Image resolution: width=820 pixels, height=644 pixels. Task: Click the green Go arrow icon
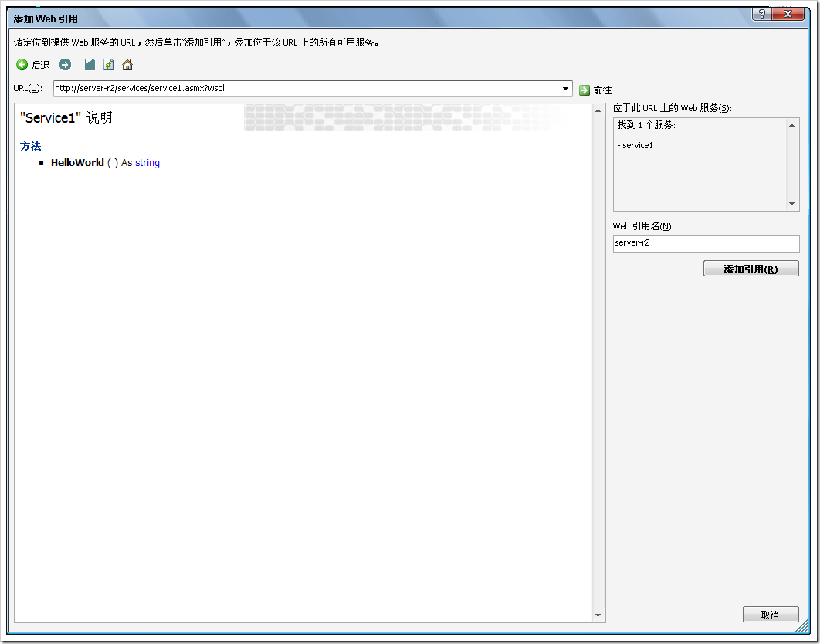tap(585, 90)
